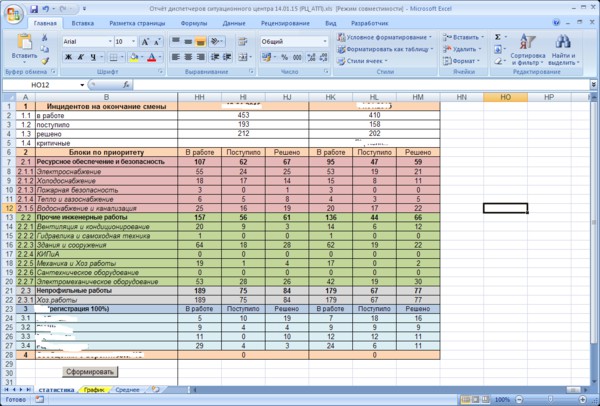
Task: Toggle bold Ж formatting
Action: pyautogui.click(x=68, y=57)
